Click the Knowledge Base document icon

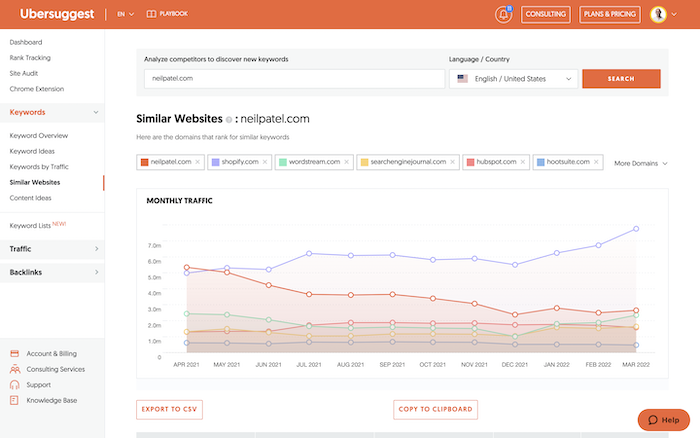(x=14, y=400)
